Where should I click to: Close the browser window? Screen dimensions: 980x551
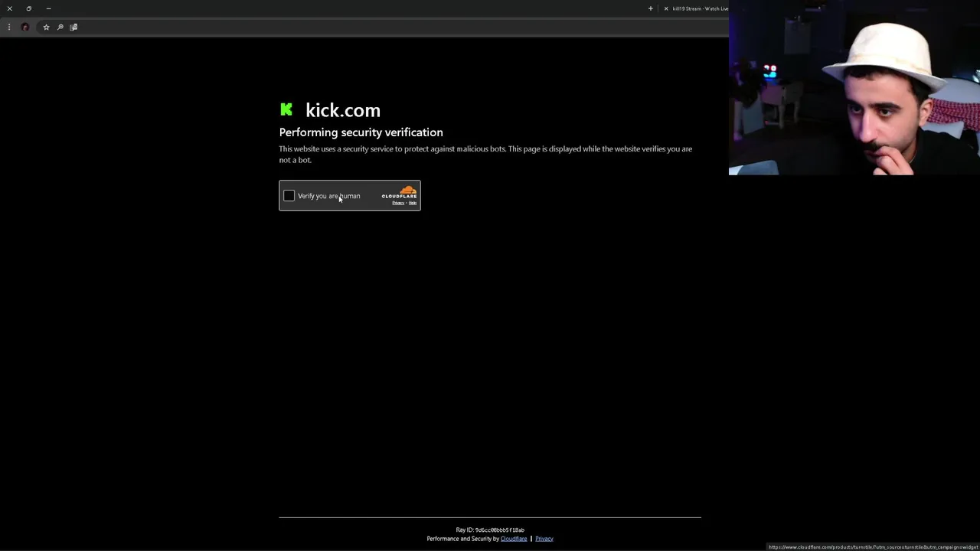tap(9, 8)
